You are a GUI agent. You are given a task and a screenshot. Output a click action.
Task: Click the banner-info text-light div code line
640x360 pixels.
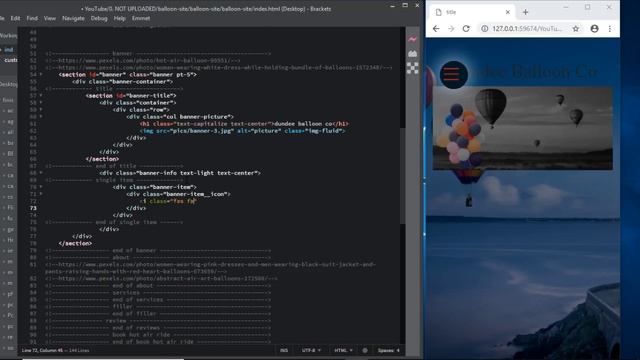[x=180, y=173]
